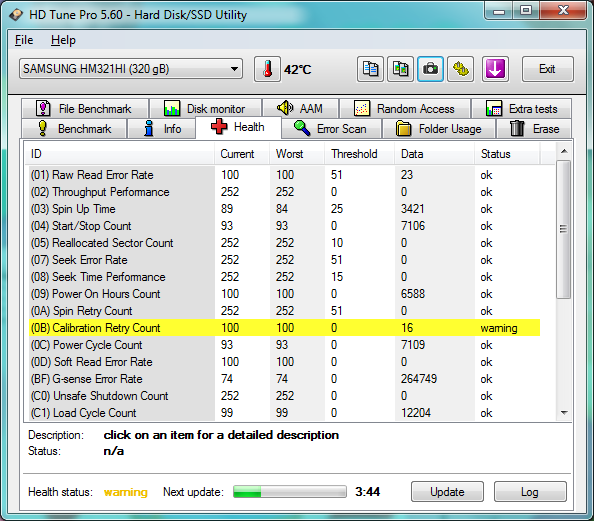Click the 3:44 countdown timer

(x=367, y=492)
